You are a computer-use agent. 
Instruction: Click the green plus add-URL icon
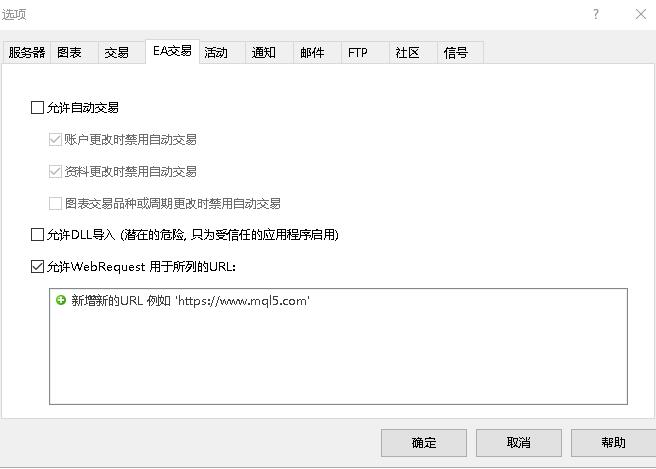tap(61, 300)
